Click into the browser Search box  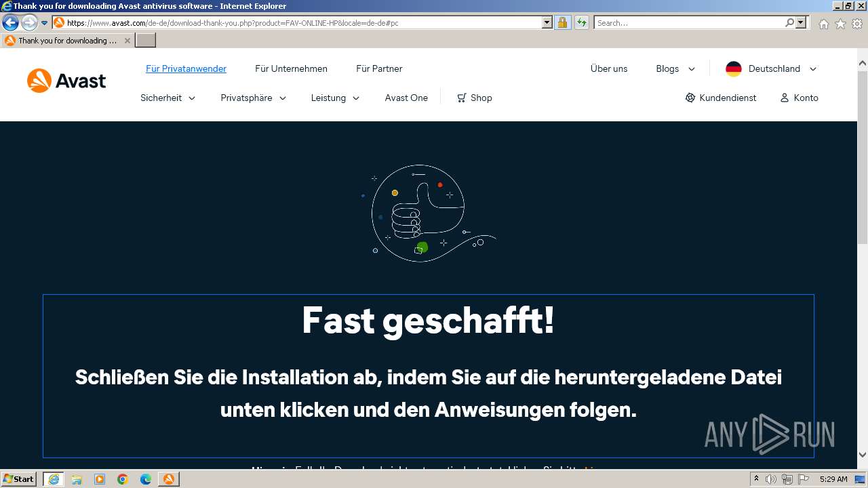[x=689, y=23]
